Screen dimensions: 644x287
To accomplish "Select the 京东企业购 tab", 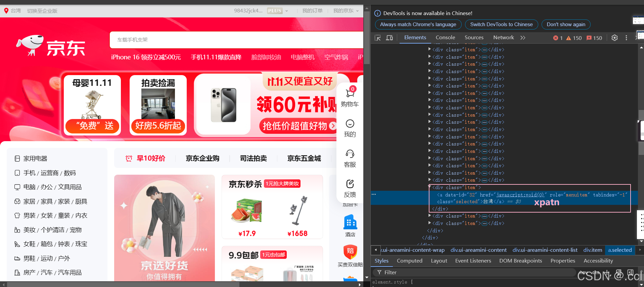I will pyautogui.click(x=202, y=158).
